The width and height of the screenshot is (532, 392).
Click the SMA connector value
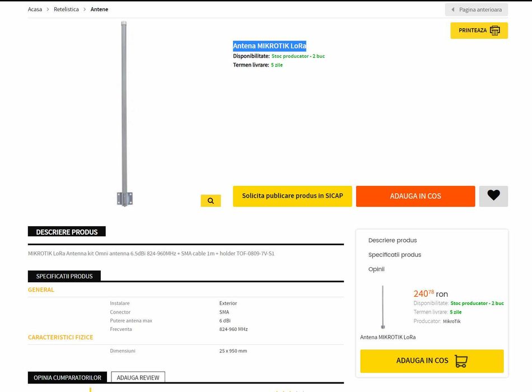click(x=224, y=312)
